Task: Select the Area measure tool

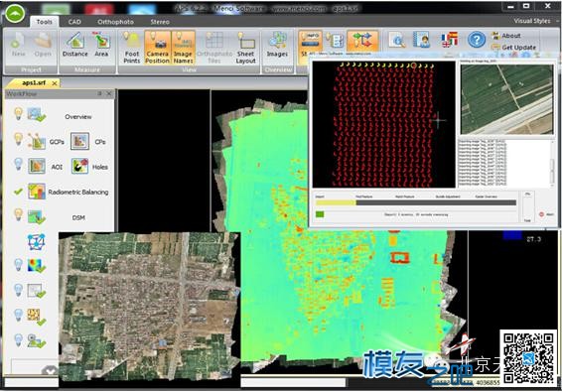Action: [x=101, y=45]
